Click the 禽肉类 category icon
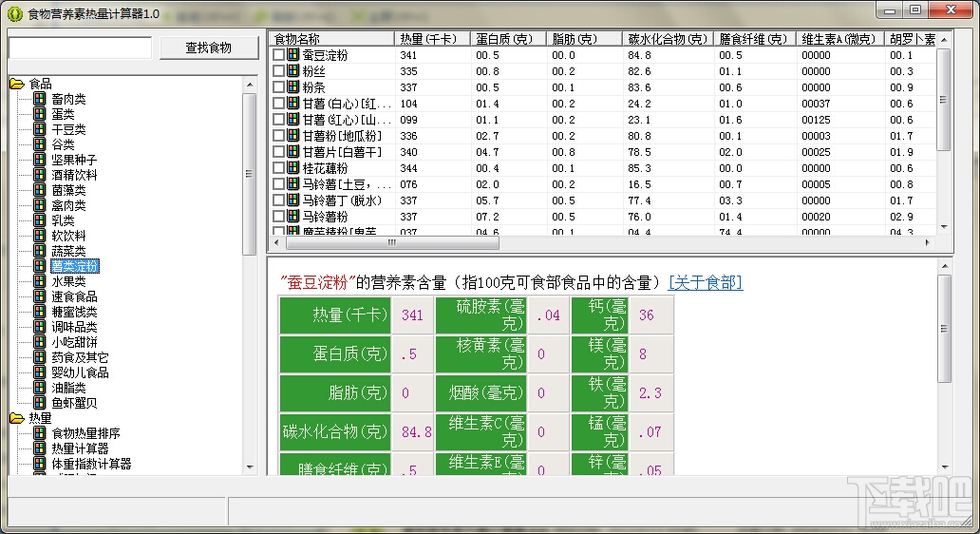The width and height of the screenshot is (980, 534). pyautogui.click(x=39, y=205)
